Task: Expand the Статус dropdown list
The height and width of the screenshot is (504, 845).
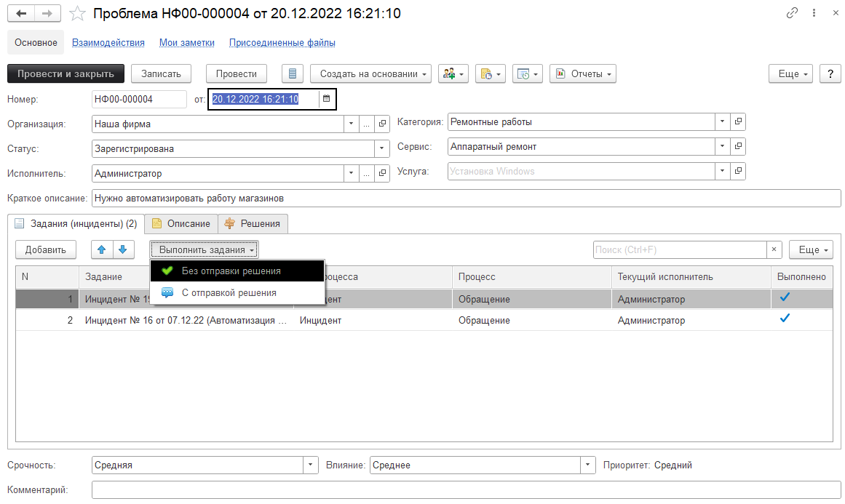Action: point(383,149)
